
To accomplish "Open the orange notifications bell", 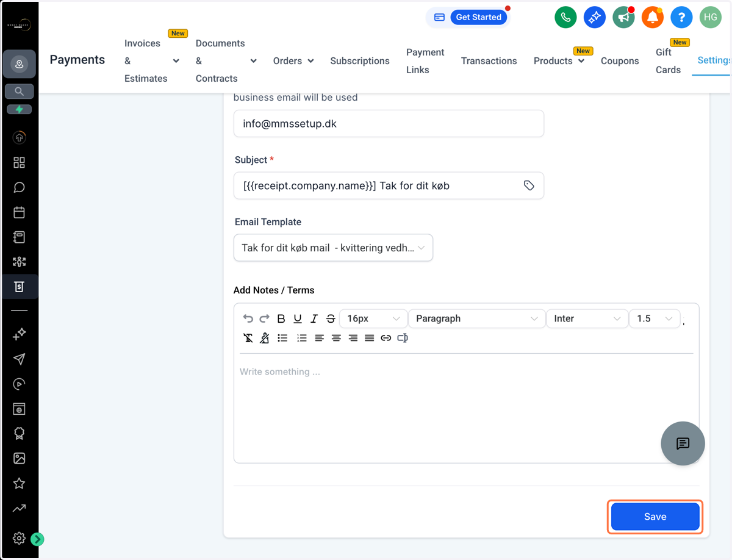I will pyautogui.click(x=653, y=17).
